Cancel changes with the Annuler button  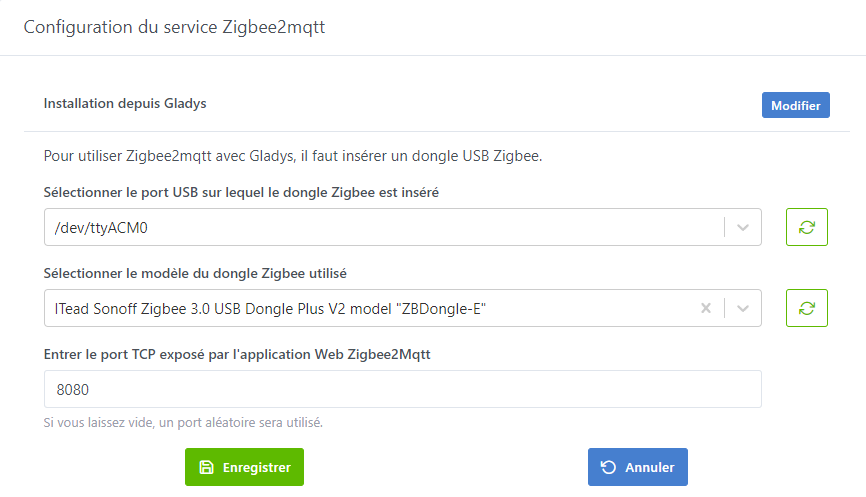tap(638, 467)
